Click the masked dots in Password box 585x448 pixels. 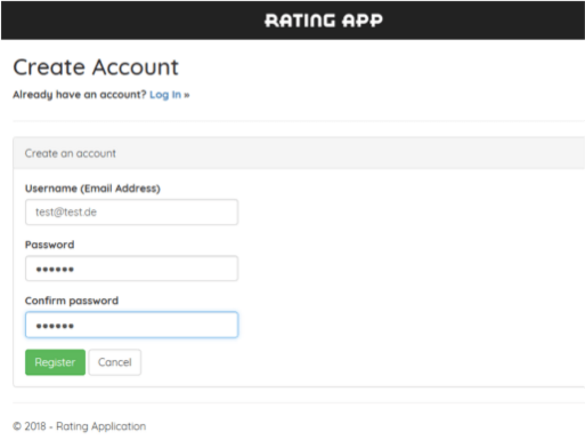55,269
